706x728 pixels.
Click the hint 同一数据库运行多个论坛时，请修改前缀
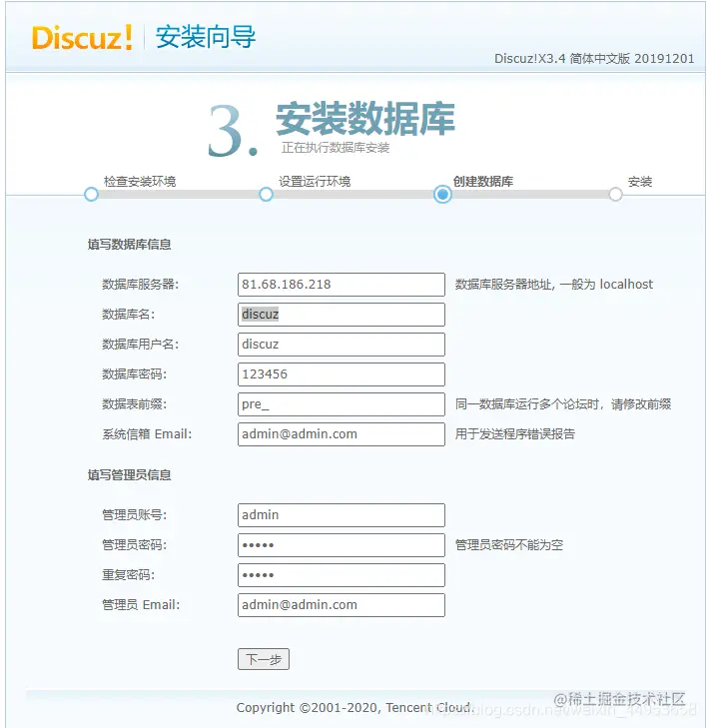[x=563, y=404]
